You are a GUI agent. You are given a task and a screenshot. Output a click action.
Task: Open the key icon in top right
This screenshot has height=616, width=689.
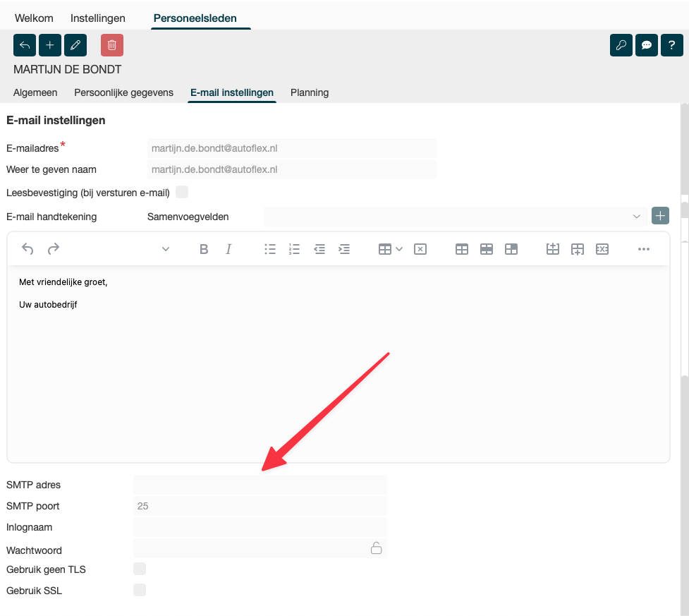[621, 45]
